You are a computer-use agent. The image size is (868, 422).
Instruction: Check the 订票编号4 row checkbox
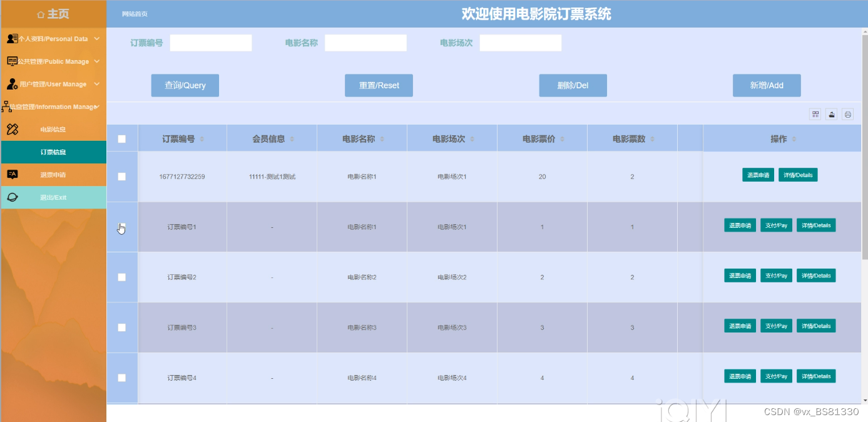(122, 378)
